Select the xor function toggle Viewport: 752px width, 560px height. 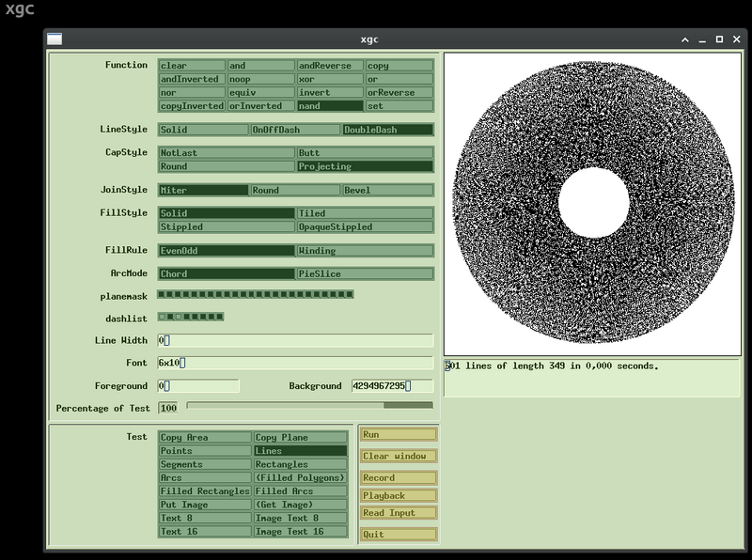pos(329,79)
